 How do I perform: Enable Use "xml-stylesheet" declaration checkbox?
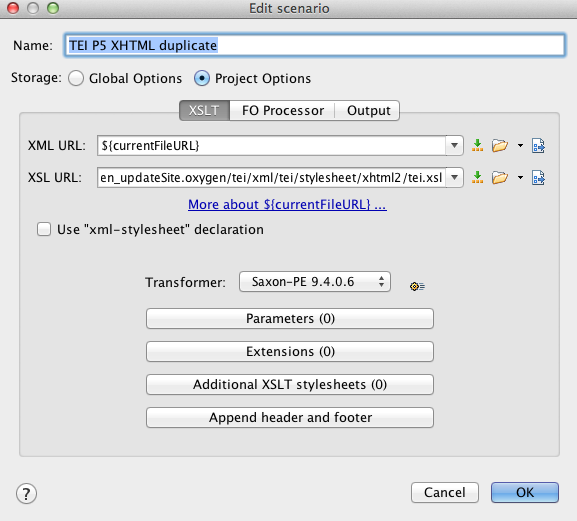click(44, 229)
